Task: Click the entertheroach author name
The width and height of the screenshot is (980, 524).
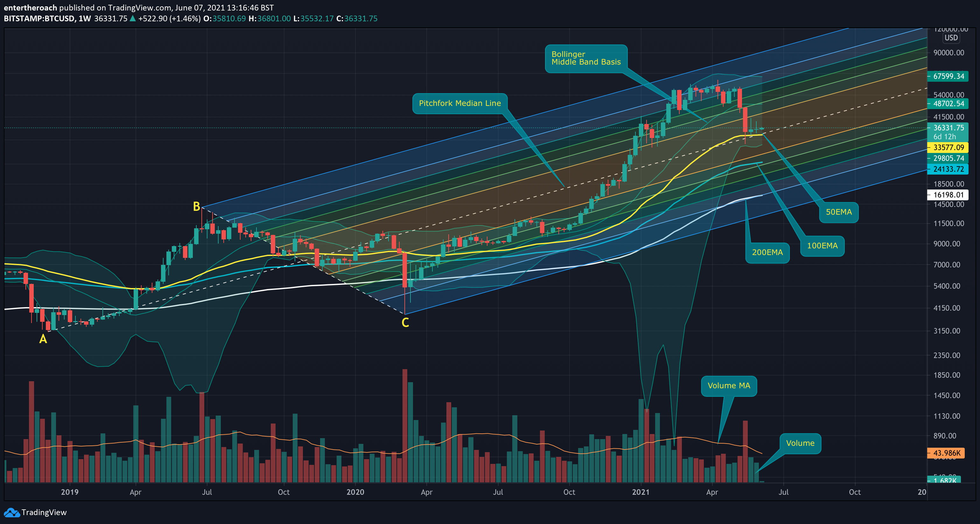Action: point(31,8)
